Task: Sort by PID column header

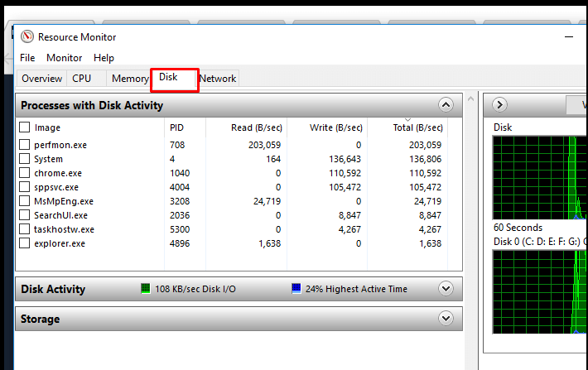Action: tap(176, 127)
